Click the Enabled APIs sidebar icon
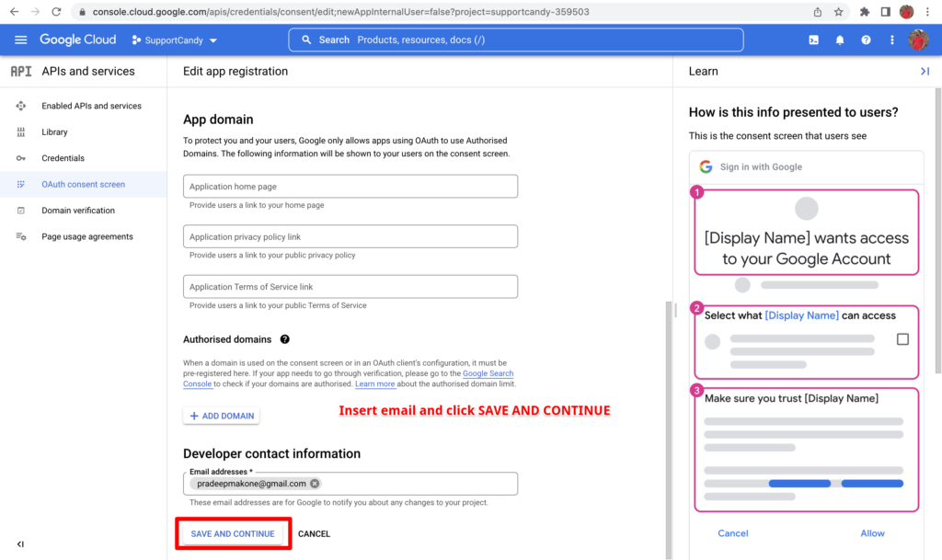The height and width of the screenshot is (560, 942). 21,106
